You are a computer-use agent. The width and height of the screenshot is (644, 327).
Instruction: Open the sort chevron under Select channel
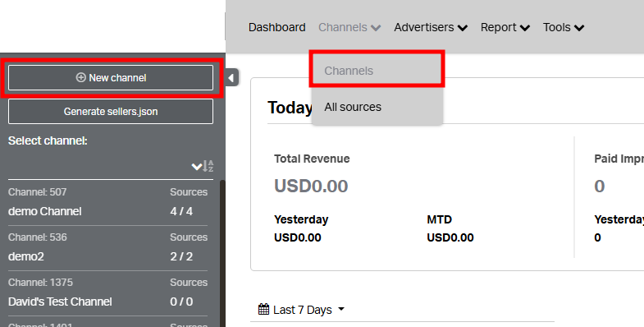pyautogui.click(x=196, y=167)
